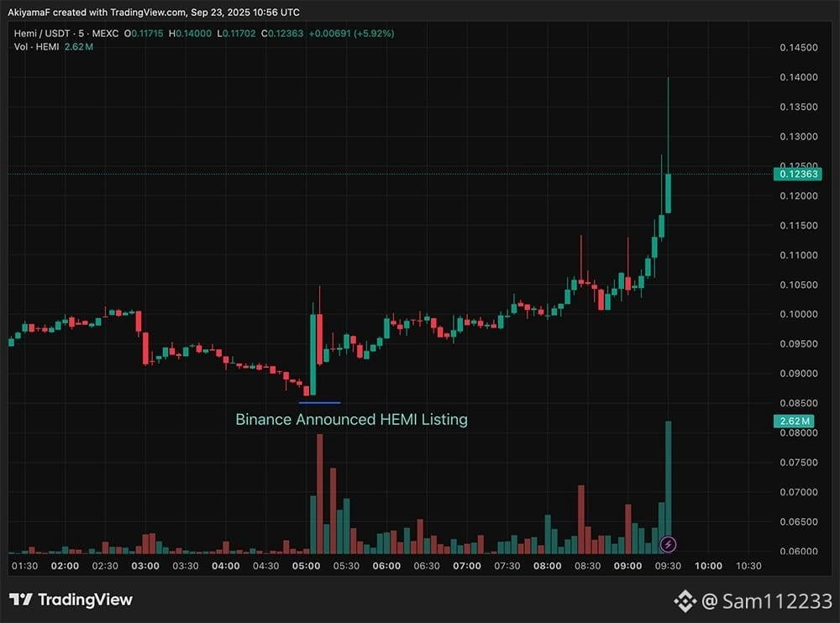The width and height of the screenshot is (840, 623).
Task: Click the 07:30 time axis label
Action: 507,566
